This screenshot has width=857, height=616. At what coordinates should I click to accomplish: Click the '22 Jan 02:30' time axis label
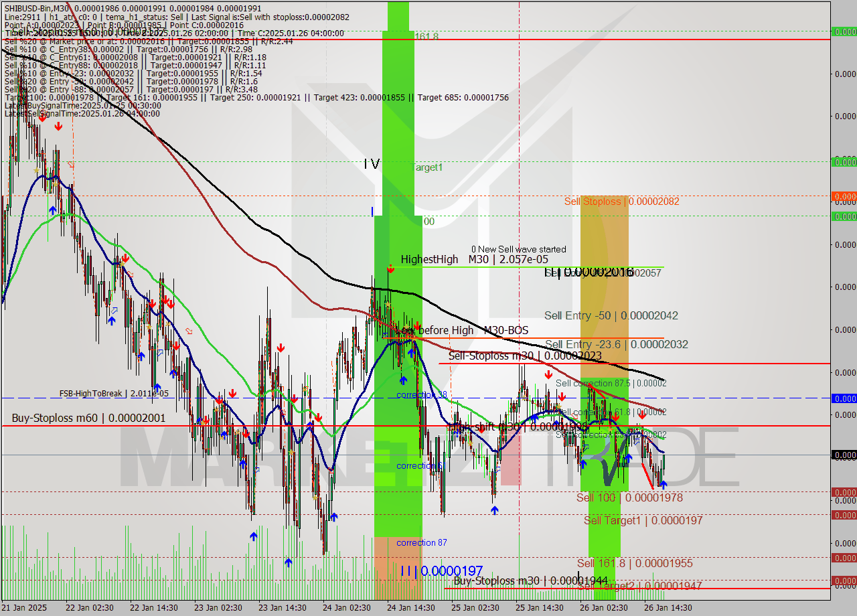pyautogui.click(x=88, y=607)
